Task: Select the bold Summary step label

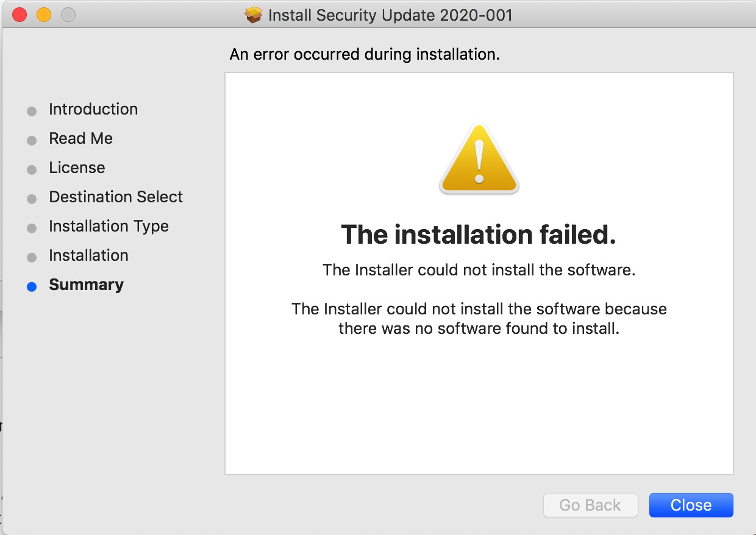Action: [86, 285]
